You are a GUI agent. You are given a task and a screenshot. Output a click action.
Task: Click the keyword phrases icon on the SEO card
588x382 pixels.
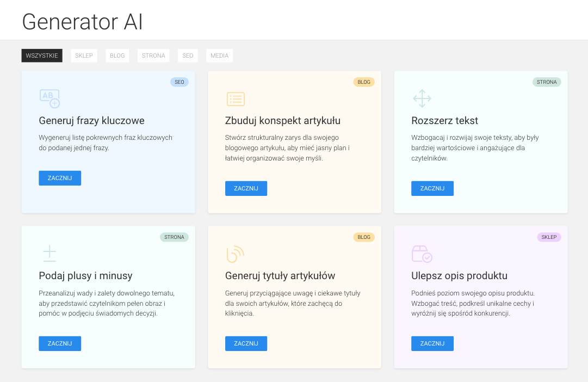49,98
